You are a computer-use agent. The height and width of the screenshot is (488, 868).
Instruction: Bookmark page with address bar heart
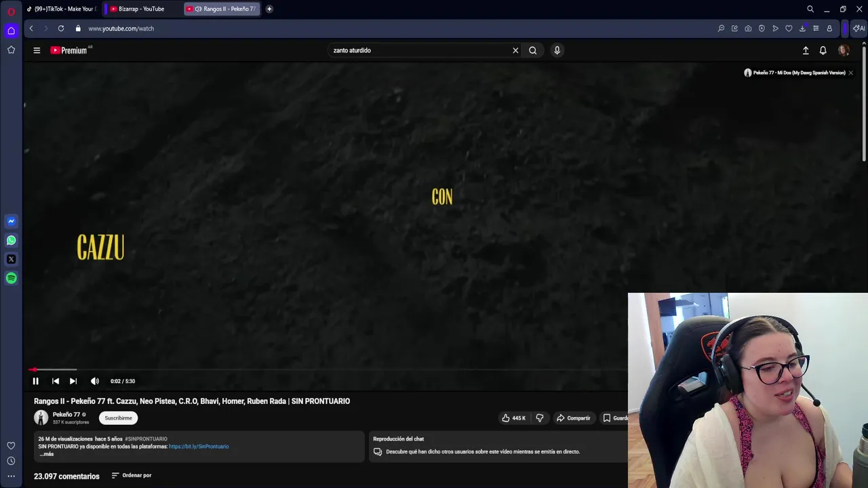pos(789,28)
